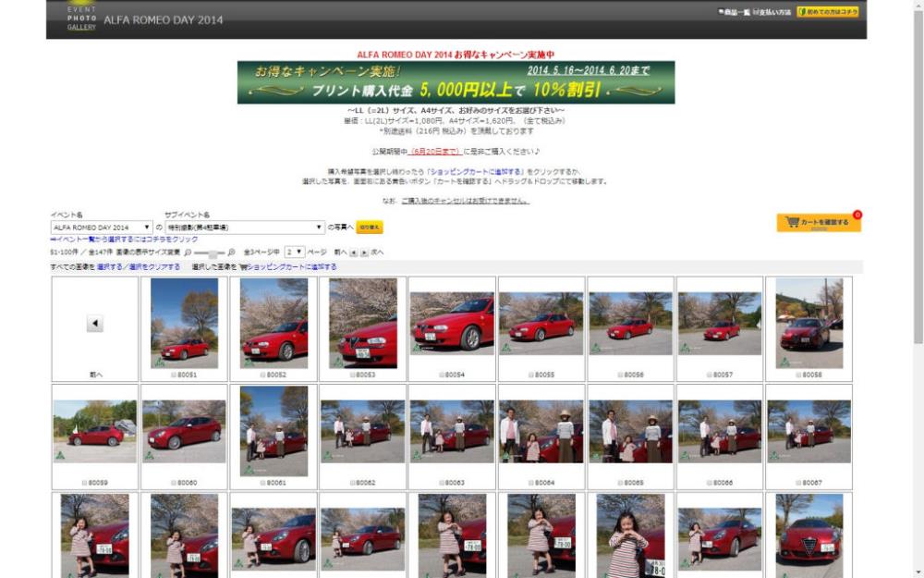Click the back arrow icon in first tile
This screenshot has width=924, height=578.
pos(95,323)
